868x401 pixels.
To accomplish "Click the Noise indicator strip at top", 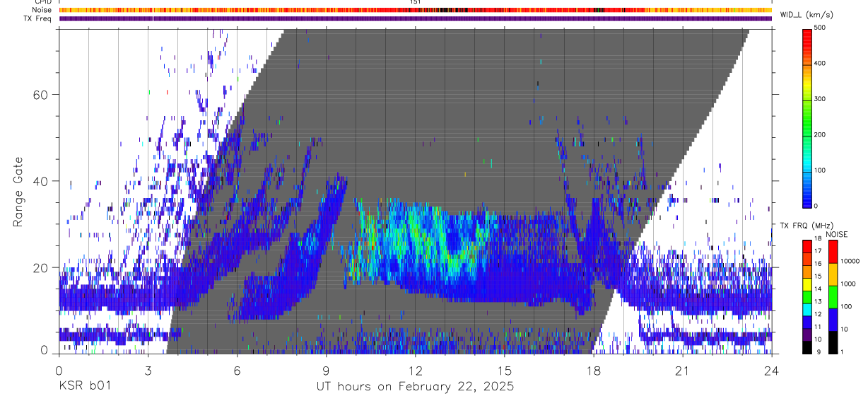I will coord(416,10).
